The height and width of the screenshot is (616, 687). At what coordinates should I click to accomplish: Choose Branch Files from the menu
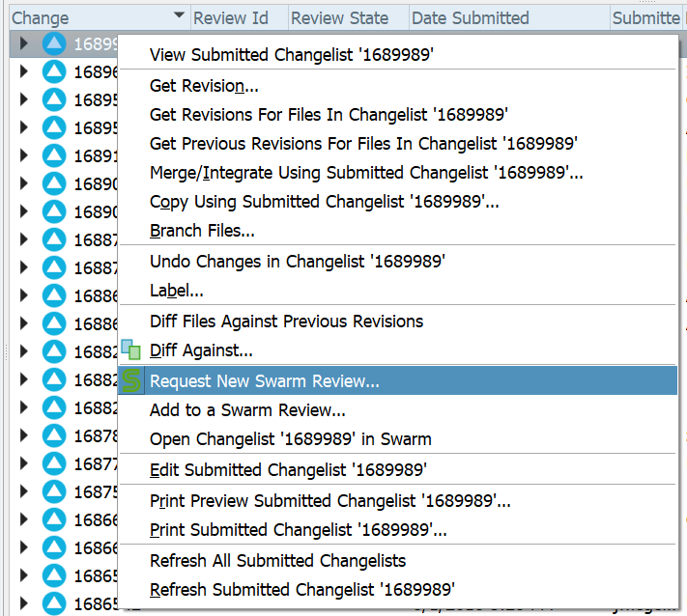point(202,231)
